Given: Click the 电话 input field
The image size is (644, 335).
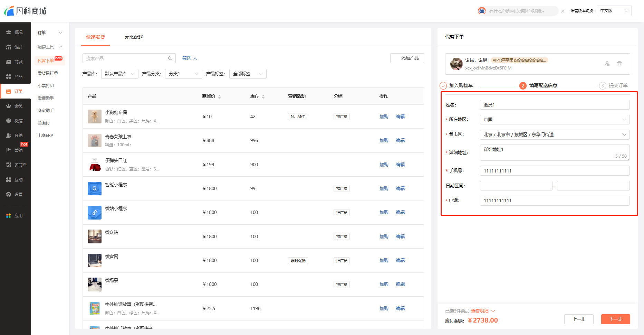Looking at the screenshot, I should click(555, 201).
